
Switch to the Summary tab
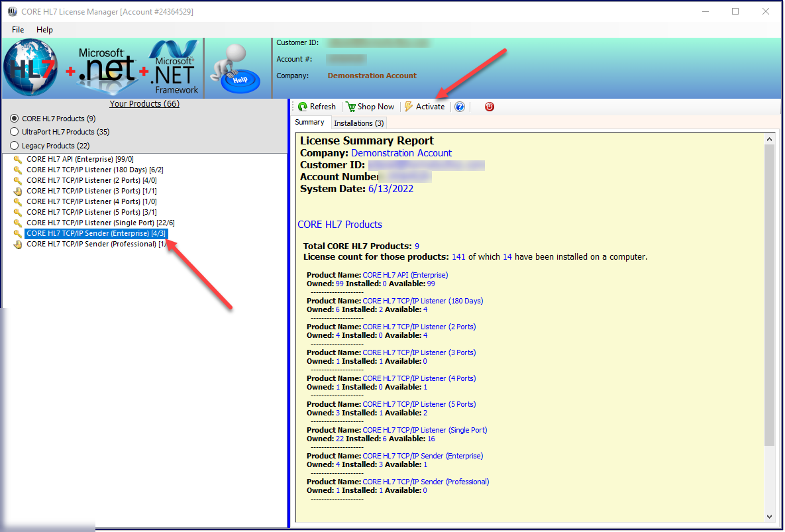point(309,122)
